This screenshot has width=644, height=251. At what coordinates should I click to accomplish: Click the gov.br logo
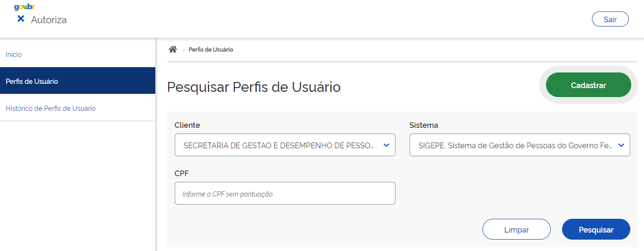[25, 7]
